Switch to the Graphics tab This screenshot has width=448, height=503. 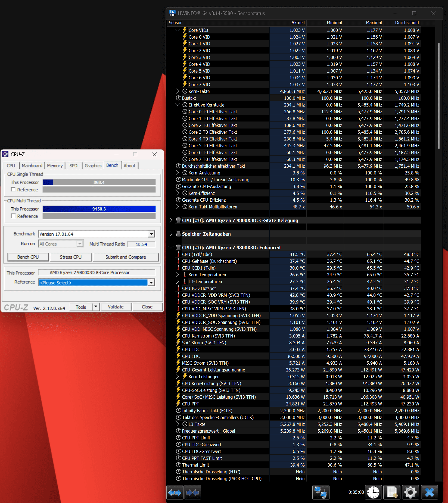[x=93, y=165]
